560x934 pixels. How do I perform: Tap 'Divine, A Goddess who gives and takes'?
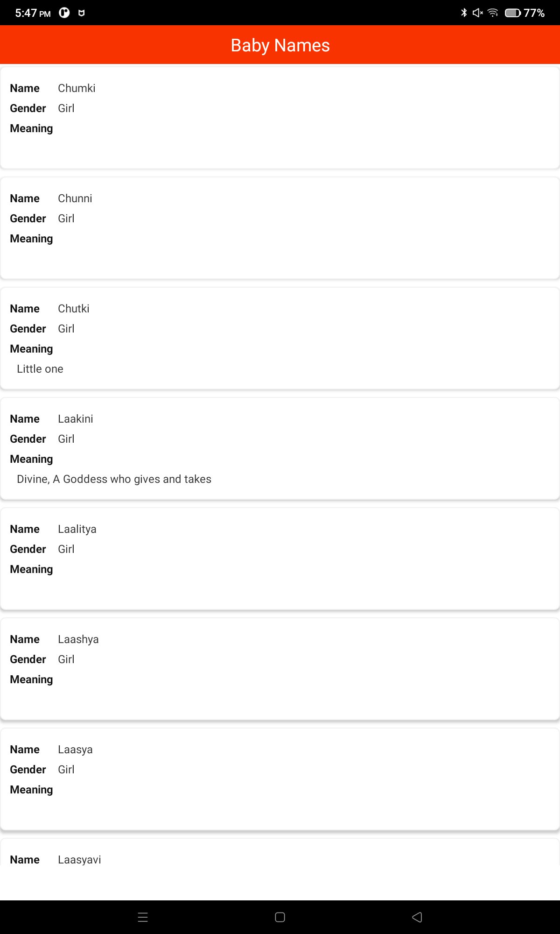[114, 479]
